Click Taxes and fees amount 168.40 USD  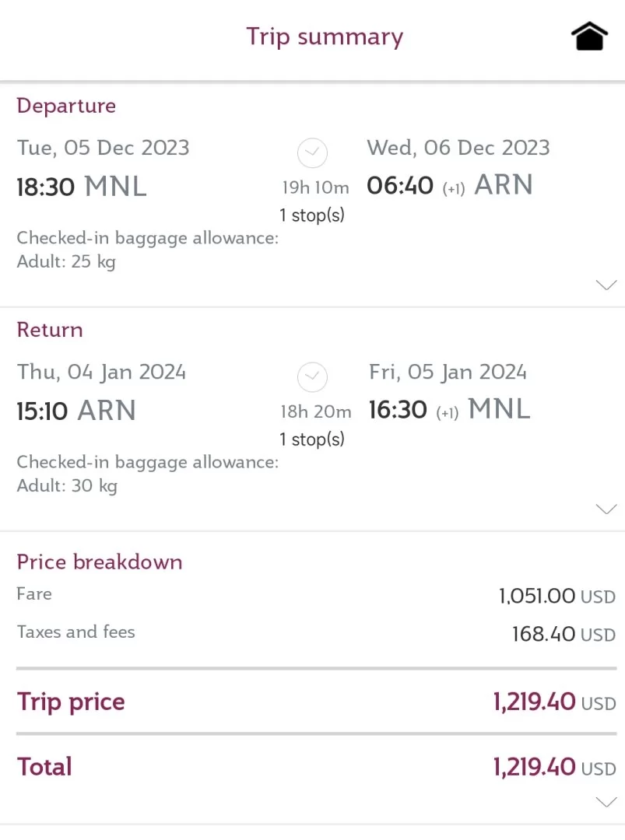tap(564, 634)
